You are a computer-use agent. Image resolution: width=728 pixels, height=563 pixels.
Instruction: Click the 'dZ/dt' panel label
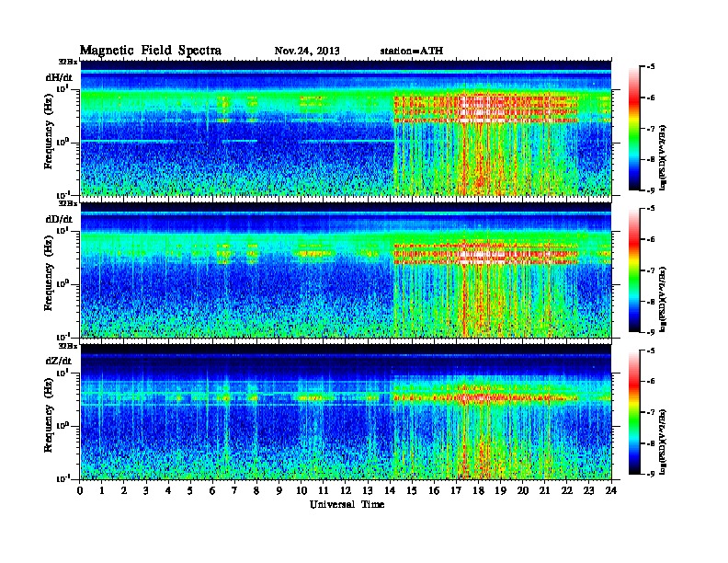59,361
